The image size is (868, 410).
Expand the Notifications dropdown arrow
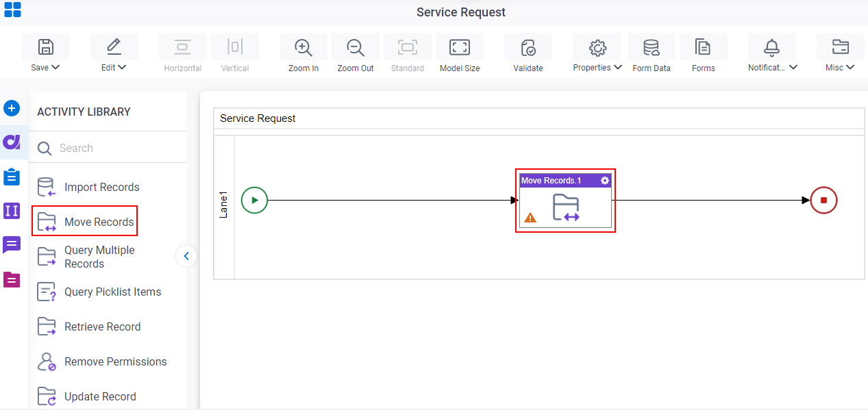pos(793,67)
